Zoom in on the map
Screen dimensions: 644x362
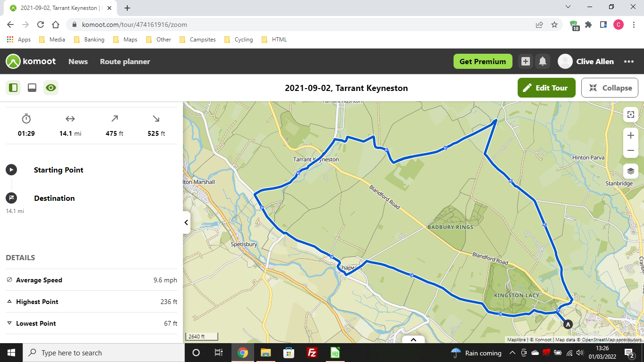tap(631, 135)
